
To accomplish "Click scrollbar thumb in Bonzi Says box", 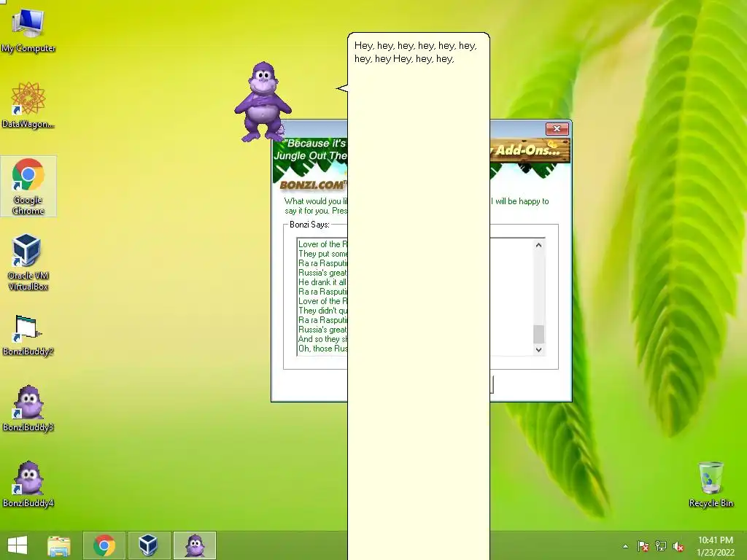I will click(x=538, y=334).
